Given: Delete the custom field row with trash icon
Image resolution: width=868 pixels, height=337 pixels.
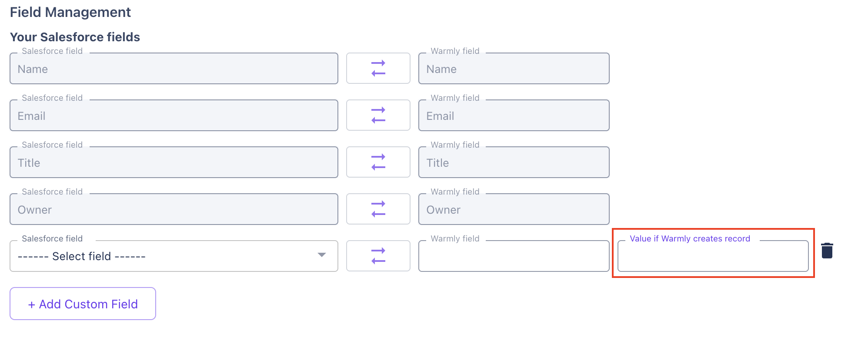Looking at the screenshot, I should point(827,251).
